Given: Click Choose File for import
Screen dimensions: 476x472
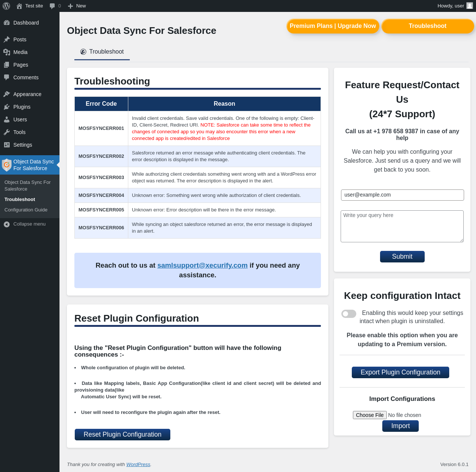Looking at the screenshot, I should click(370, 415).
